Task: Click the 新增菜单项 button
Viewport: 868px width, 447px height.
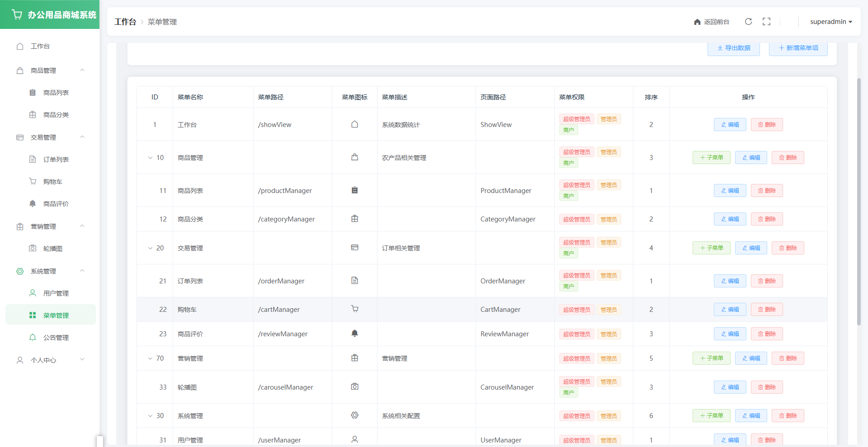Action: [x=798, y=48]
